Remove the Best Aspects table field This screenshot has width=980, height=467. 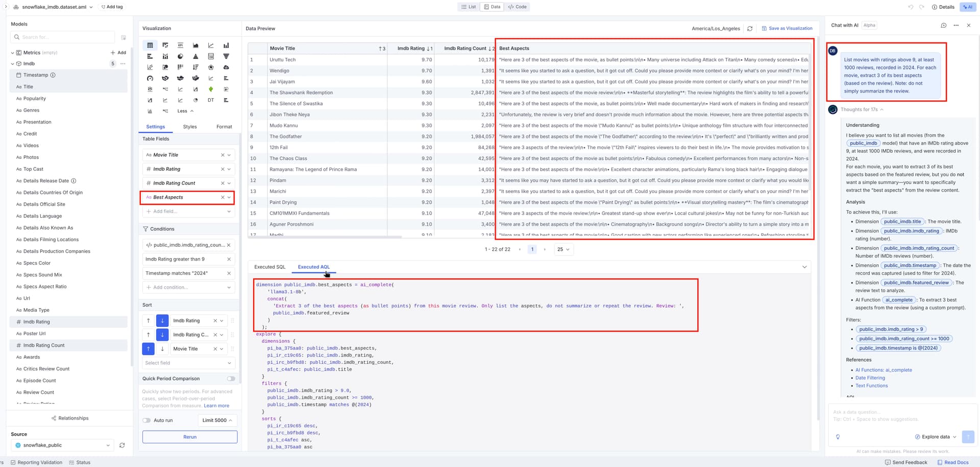click(223, 197)
